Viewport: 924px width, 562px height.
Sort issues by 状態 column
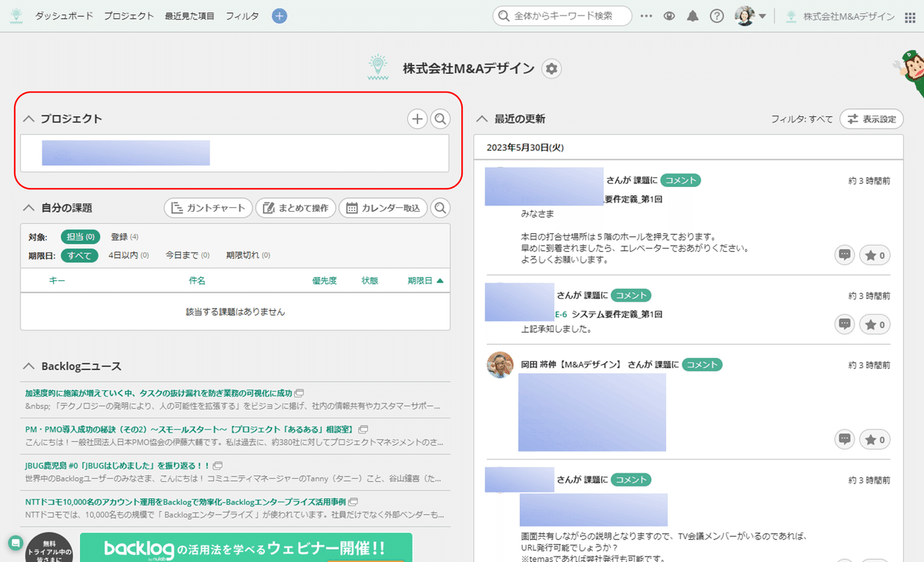coord(370,281)
